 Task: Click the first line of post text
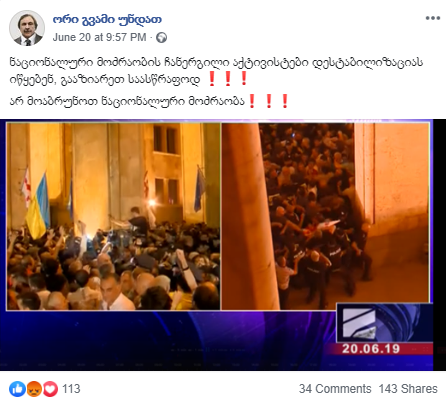tap(217, 62)
